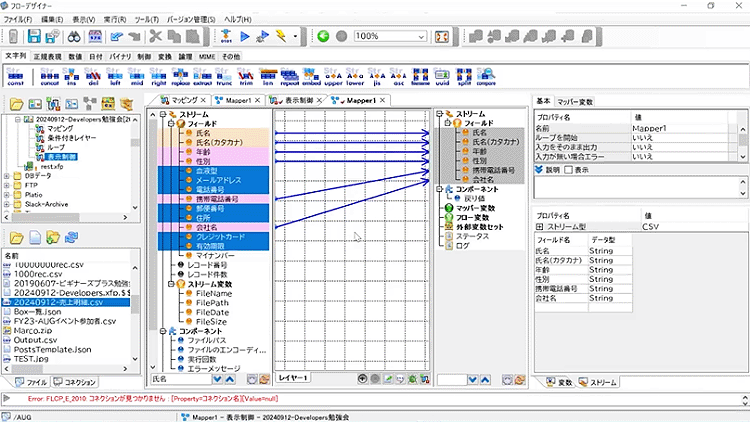Click the search-next down arrow beside 氏名 field

[x=218, y=379]
